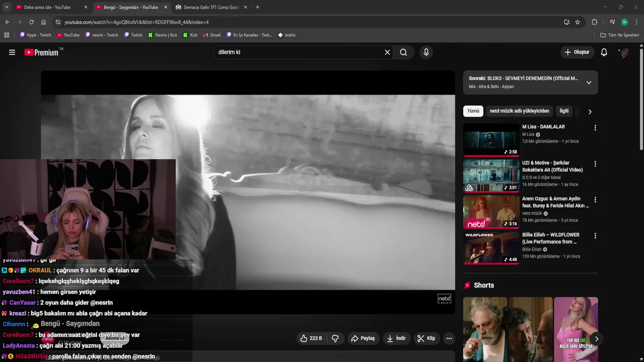This screenshot has height=362, width=644.
Task: Click the M Lisa - DAMLALAR title
Action: click(x=543, y=127)
